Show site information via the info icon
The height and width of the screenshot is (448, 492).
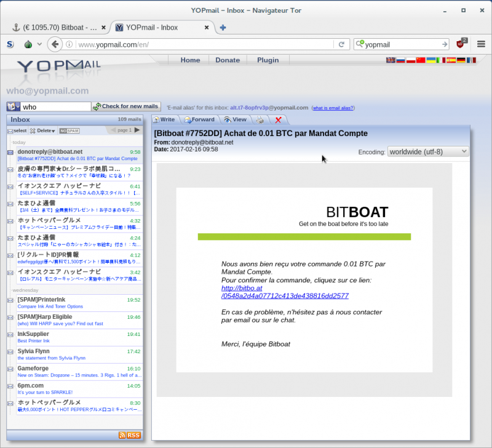click(69, 44)
